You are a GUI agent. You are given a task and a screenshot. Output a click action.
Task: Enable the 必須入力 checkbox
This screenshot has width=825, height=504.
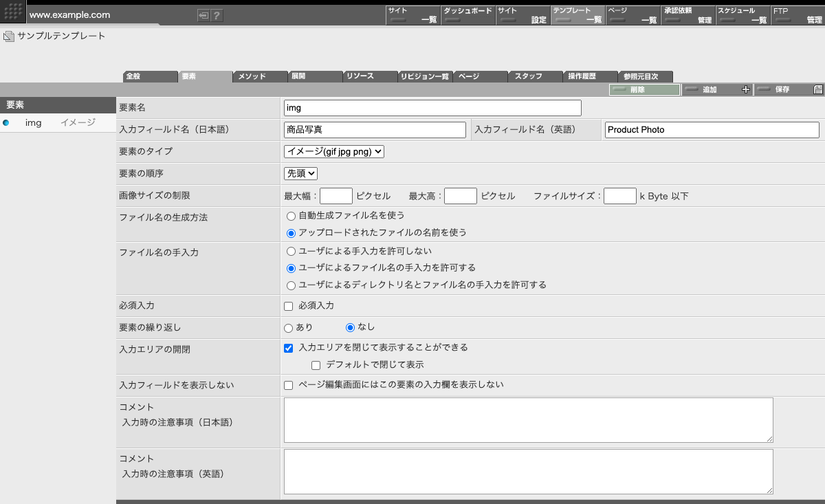coord(288,305)
